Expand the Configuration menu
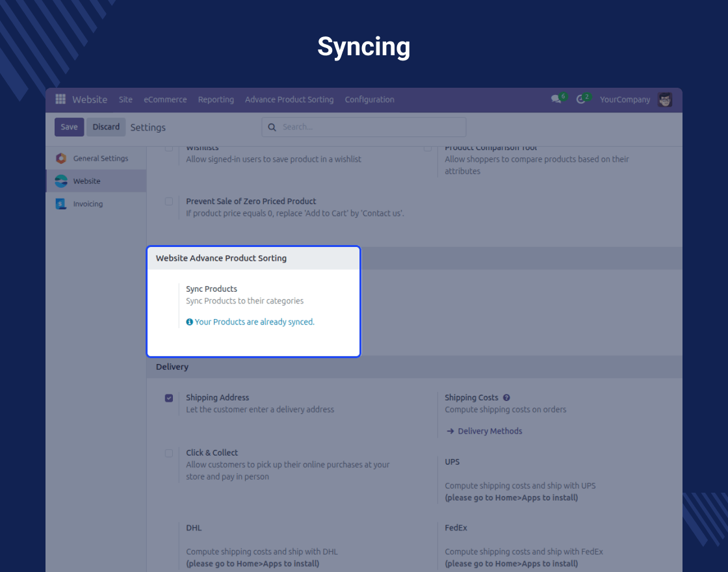 369,99
